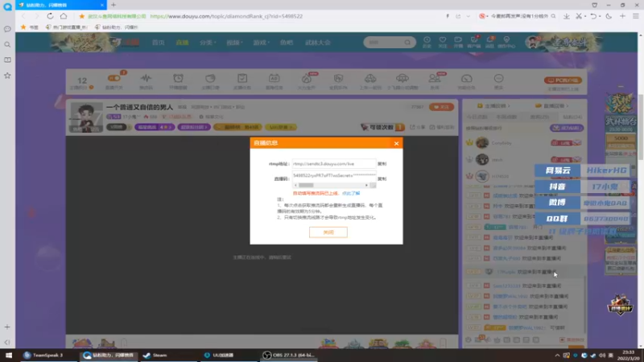Show hidden tray icons with up chevron
This screenshot has width=644, height=362.
click(557, 355)
